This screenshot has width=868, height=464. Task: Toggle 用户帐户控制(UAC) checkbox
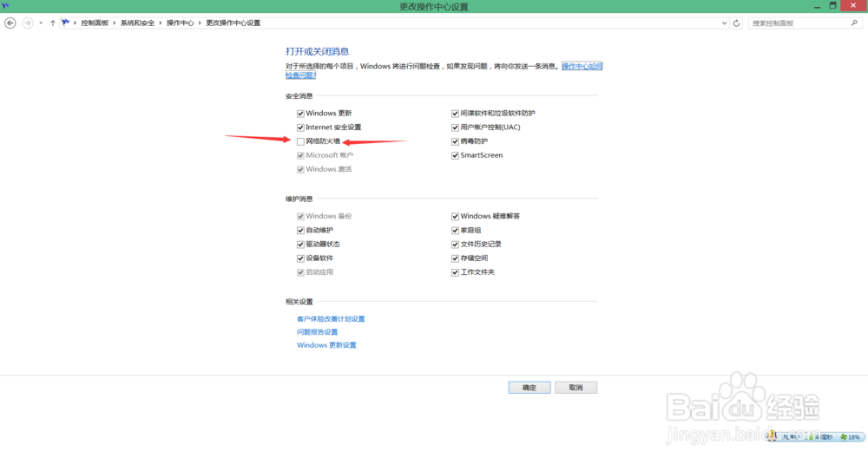pos(455,127)
